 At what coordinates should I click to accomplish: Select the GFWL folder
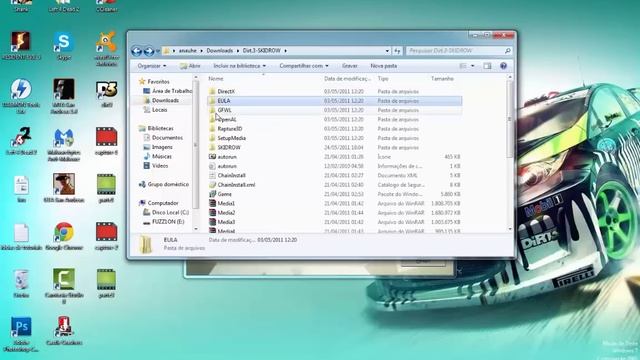click(224, 110)
